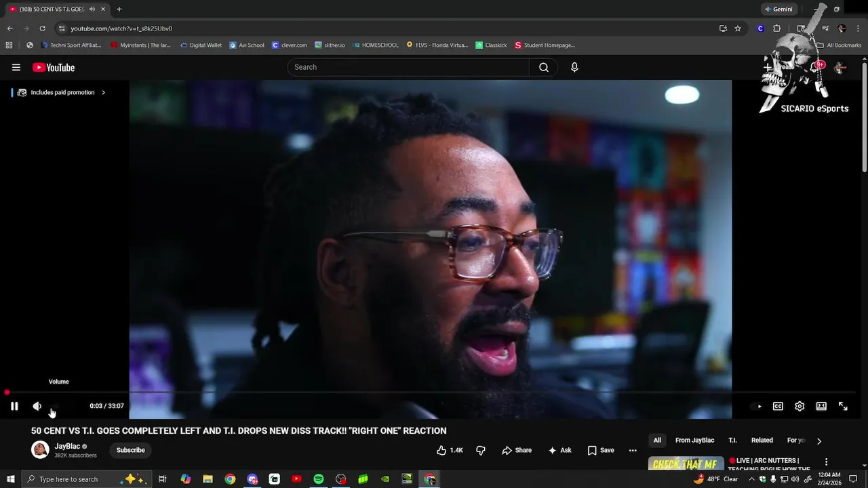This screenshot has height=488, width=868.
Task: Select the Related filter chip
Action: pos(762,441)
